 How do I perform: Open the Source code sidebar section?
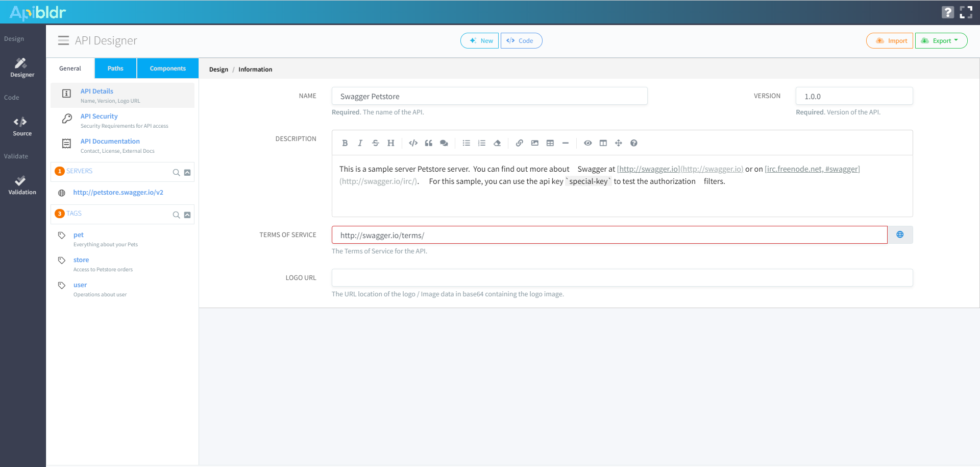[22, 126]
